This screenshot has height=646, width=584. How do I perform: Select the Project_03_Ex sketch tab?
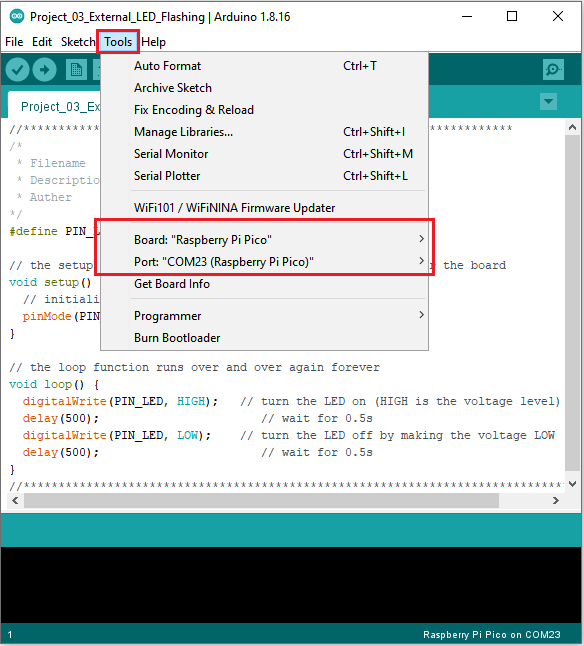pos(54,106)
